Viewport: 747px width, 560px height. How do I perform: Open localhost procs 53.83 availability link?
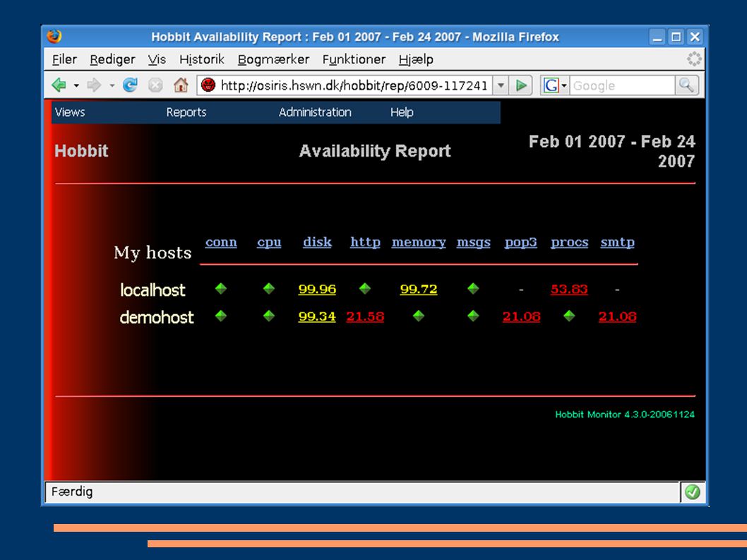tap(569, 290)
